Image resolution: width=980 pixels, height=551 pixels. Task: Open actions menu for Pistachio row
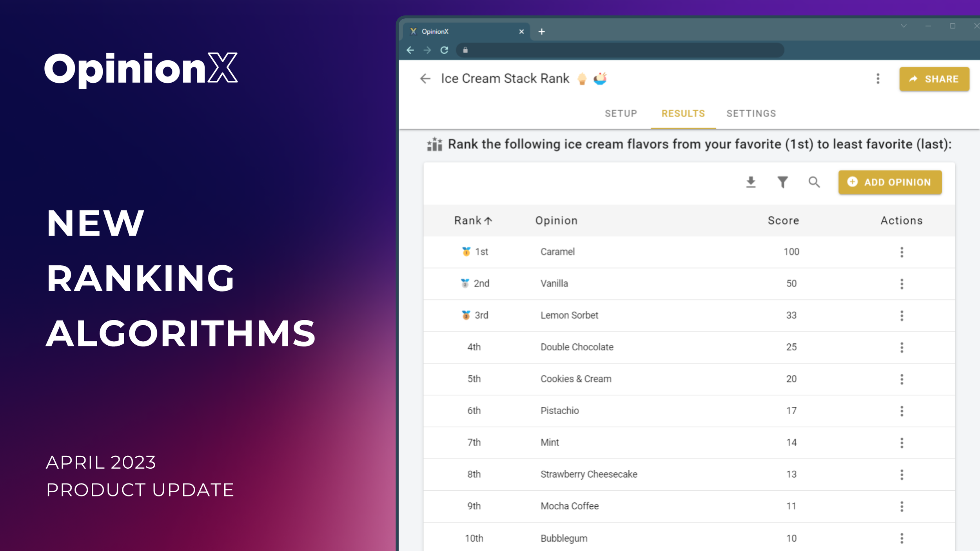coord(902,411)
